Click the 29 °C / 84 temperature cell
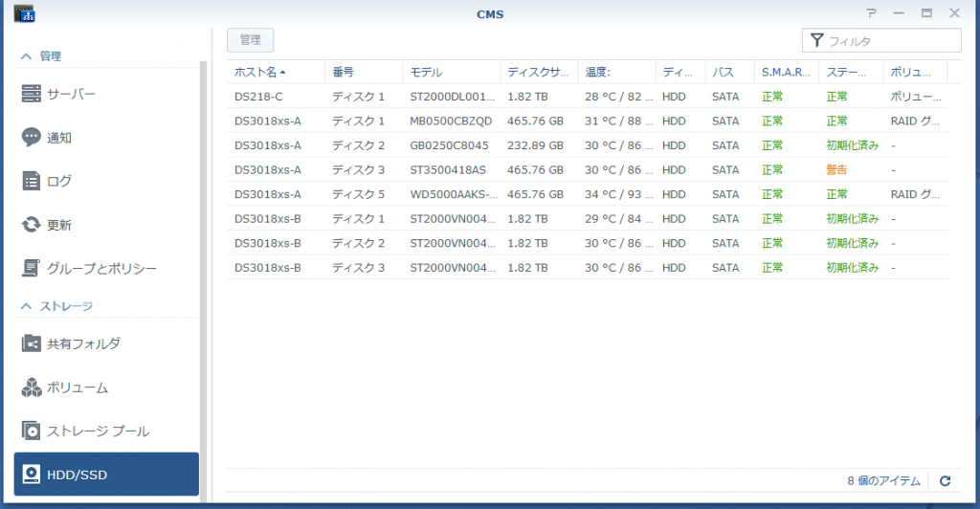 (x=619, y=218)
